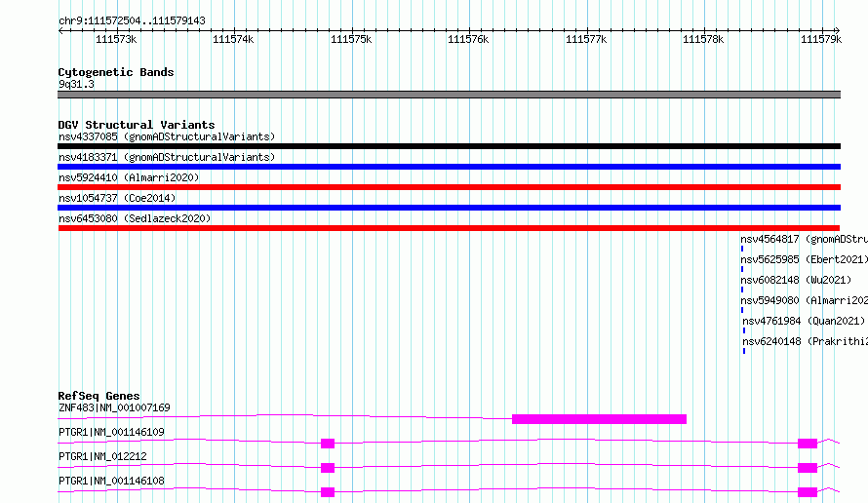Open variant label nsv5625985 (Ebert2021)

click(x=804, y=259)
